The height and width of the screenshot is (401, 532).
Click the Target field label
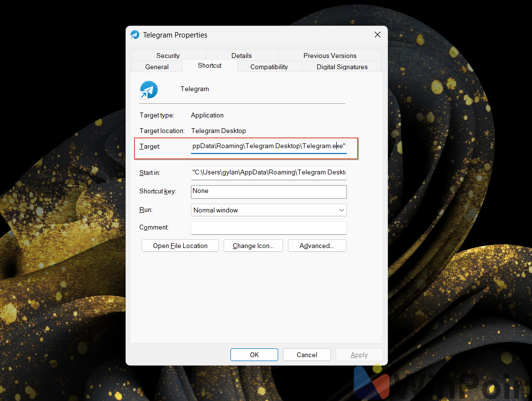pyautogui.click(x=150, y=146)
